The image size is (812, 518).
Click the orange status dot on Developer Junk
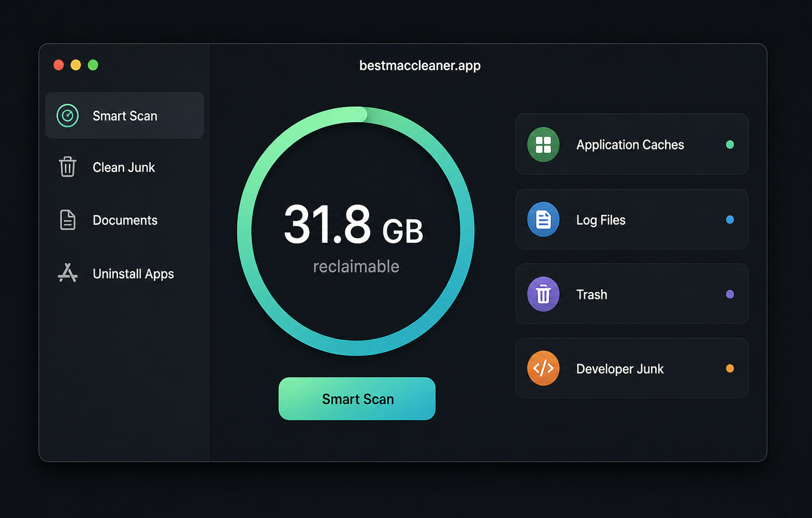730,368
